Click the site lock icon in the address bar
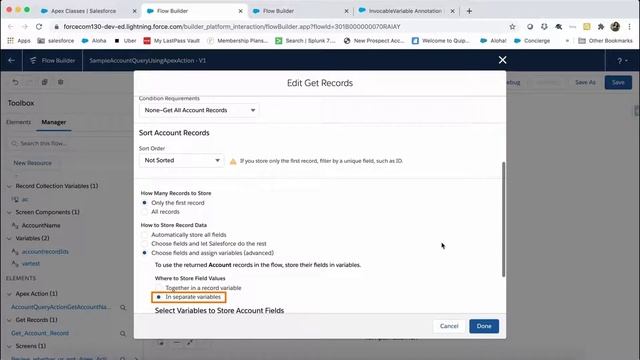Screen dimensions: 640x360 coord(56,27)
